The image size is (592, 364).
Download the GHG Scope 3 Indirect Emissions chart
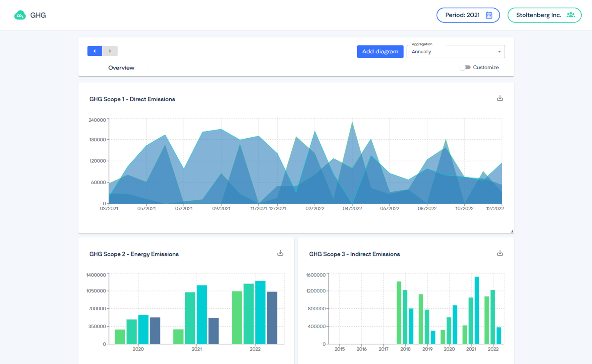click(500, 253)
